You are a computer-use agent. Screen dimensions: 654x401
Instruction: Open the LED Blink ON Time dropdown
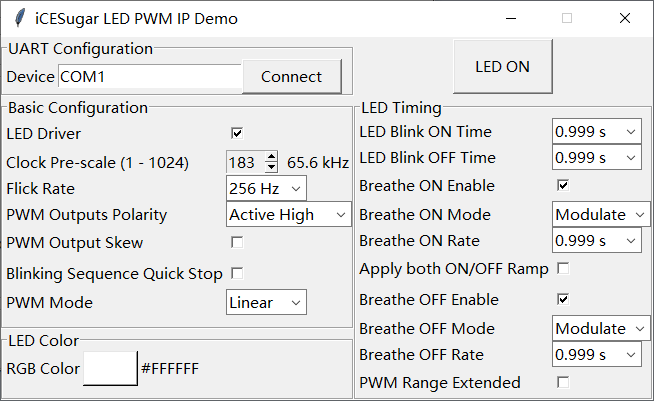click(x=597, y=131)
